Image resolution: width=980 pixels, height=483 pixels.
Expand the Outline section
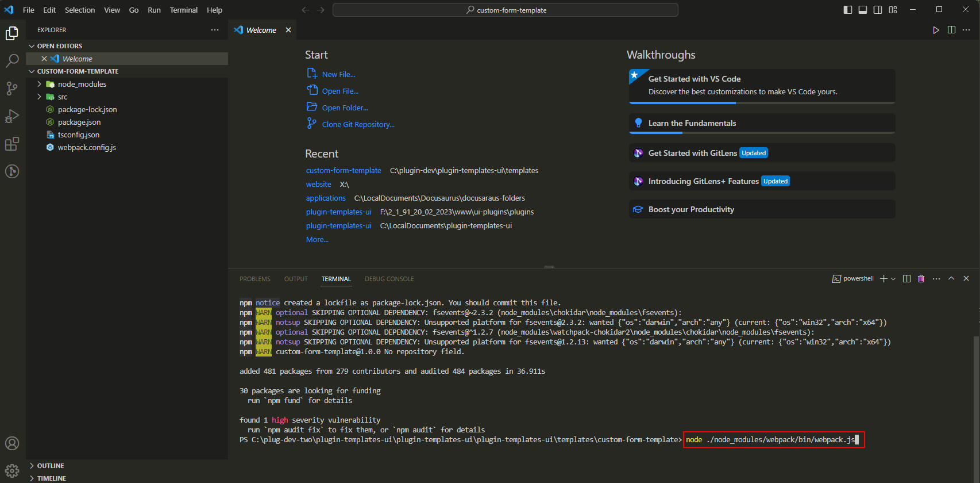(127, 466)
